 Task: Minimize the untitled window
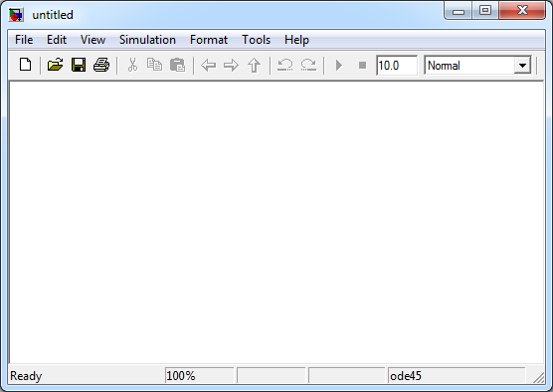click(459, 11)
